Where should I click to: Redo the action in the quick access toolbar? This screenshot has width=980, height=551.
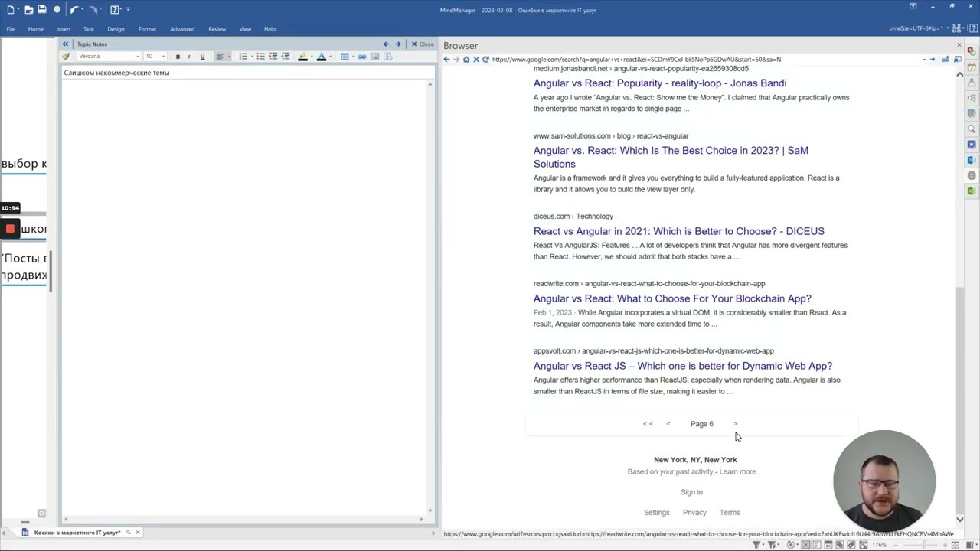click(x=93, y=10)
